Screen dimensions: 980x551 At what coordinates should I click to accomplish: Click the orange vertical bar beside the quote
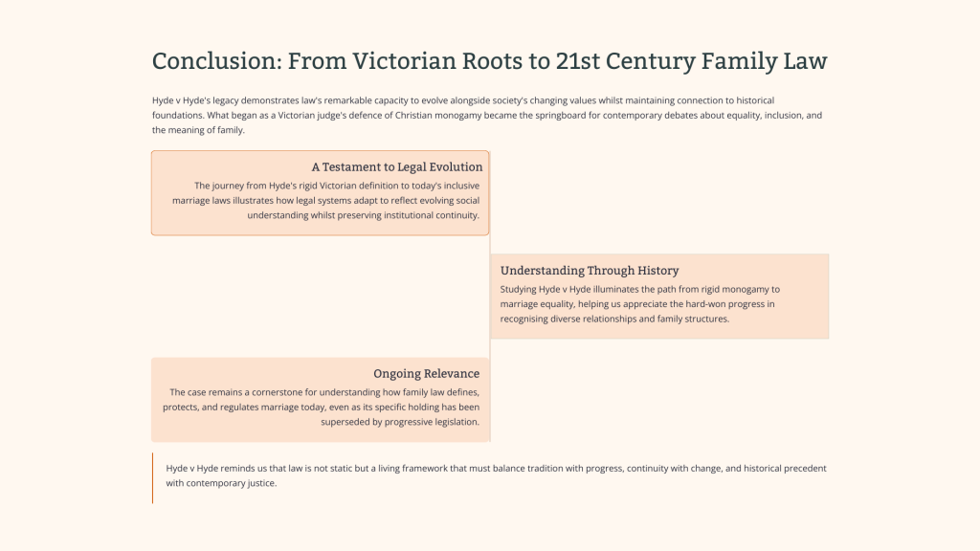point(152,478)
